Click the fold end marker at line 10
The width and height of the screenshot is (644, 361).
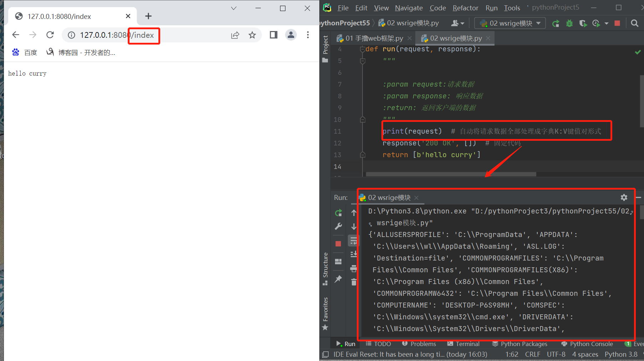[362, 120]
